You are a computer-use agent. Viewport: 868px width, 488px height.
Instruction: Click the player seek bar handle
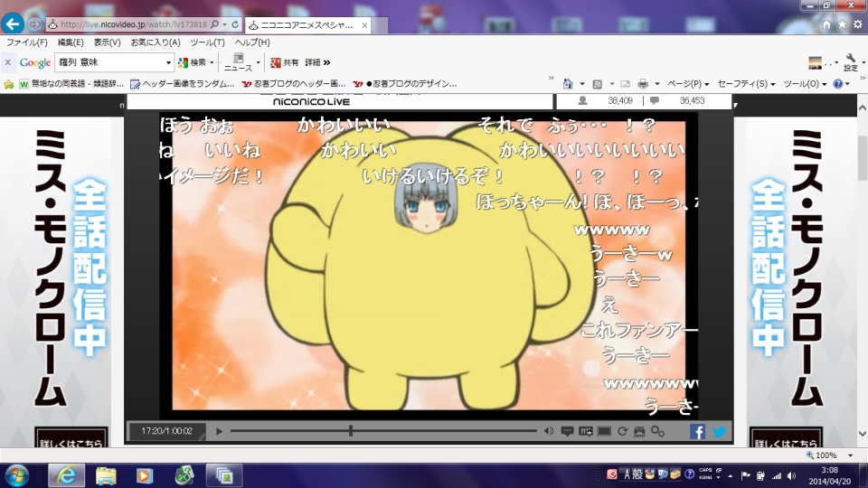coord(351,430)
